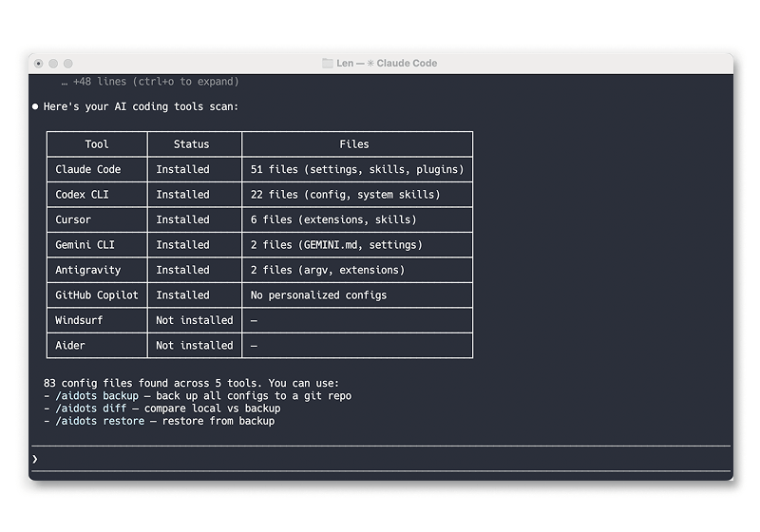The width and height of the screenshot is (760, 532).
Task: Click the Files column header
Action: coord(354,144)
